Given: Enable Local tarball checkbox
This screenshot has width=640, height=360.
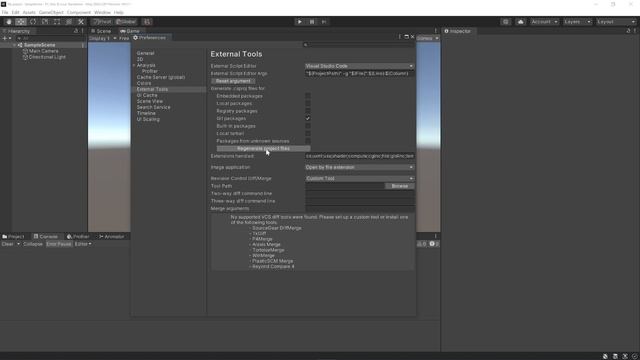Looking at the screenshot, I should (x=308, y=133).
